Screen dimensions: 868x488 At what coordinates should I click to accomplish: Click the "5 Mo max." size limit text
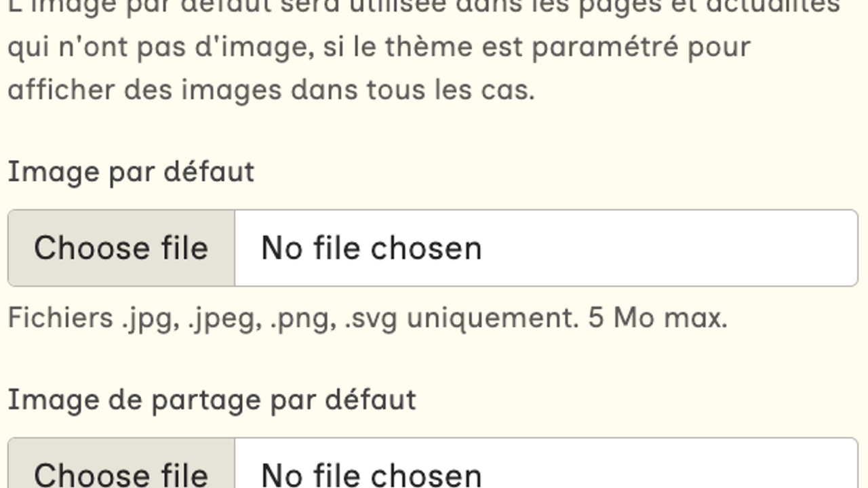658,318
